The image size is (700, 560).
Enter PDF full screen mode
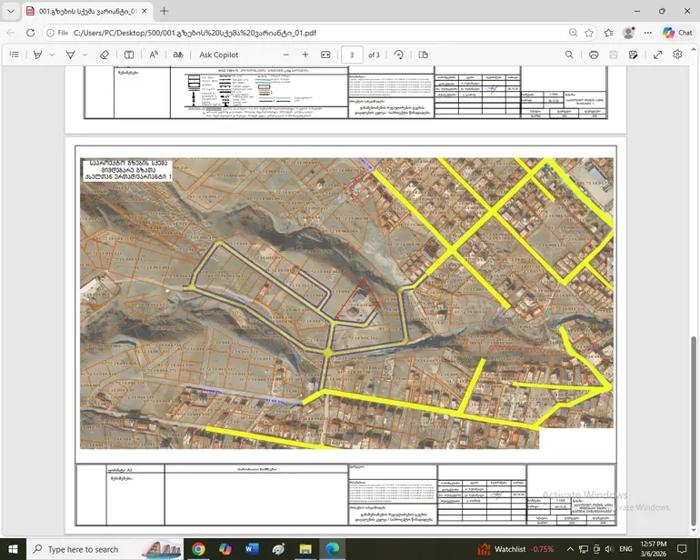[x=658, y=54]
